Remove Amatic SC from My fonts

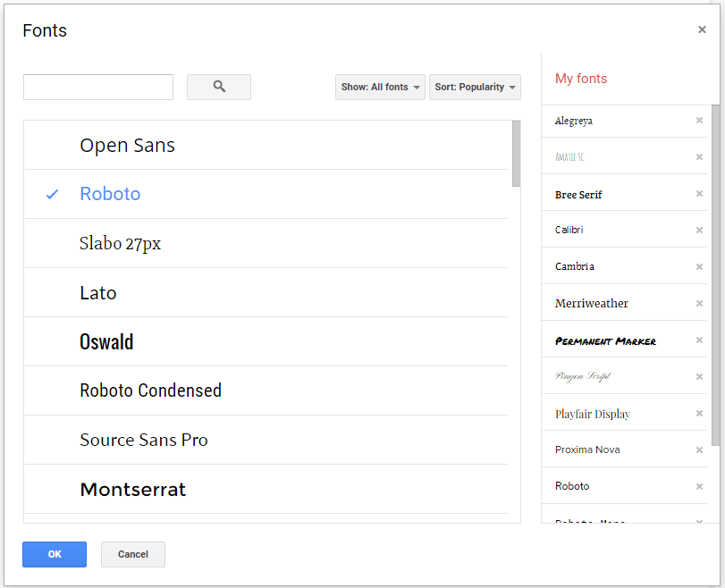click(x=699, y=156)
